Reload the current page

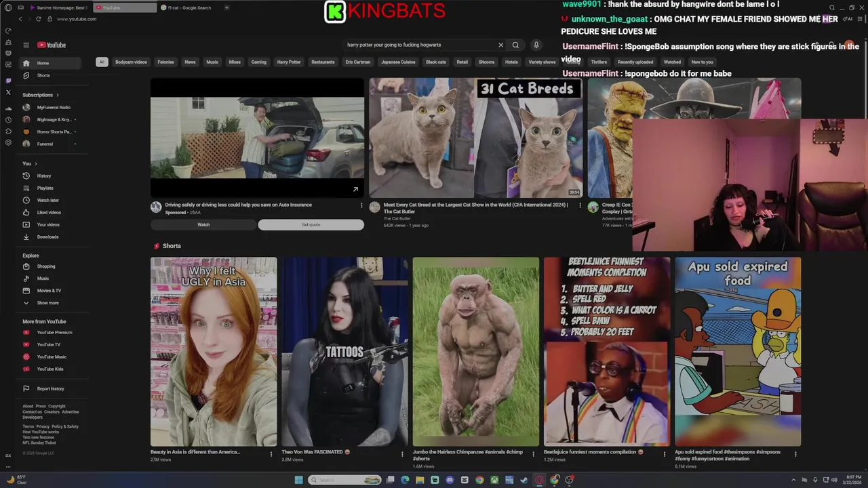click(x=39, y=19)
